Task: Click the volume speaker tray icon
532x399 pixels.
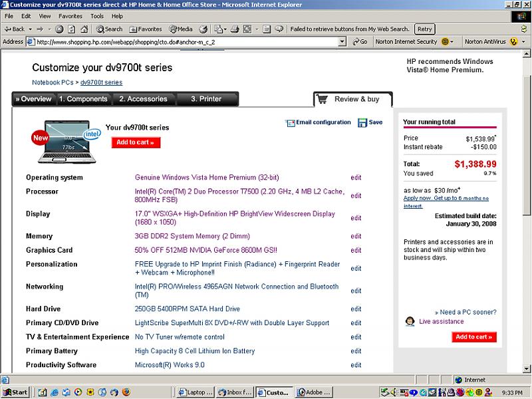Action: tap(394, 392)
